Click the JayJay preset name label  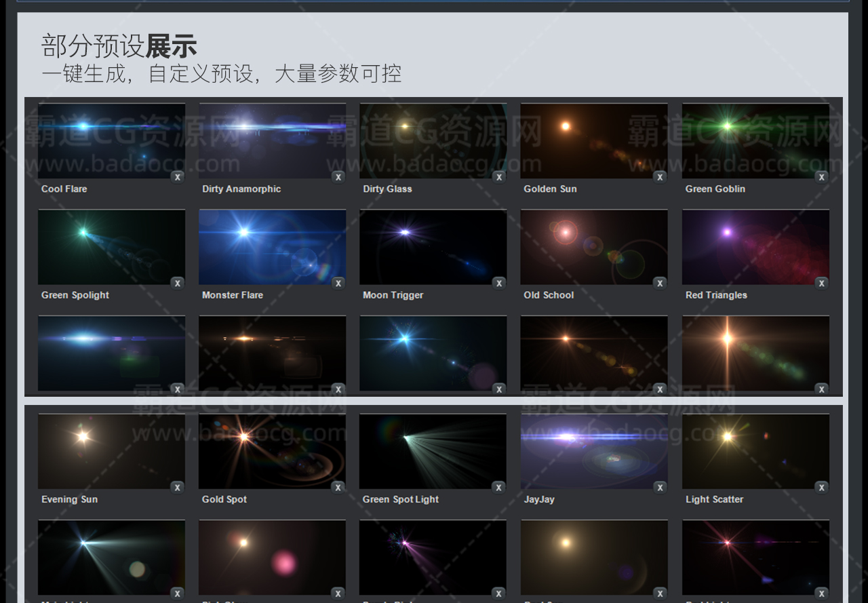coord(539,499)
